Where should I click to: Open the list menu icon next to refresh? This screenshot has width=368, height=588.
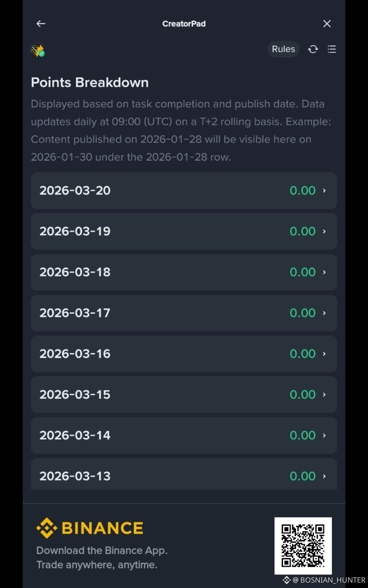tap(332, 49)
